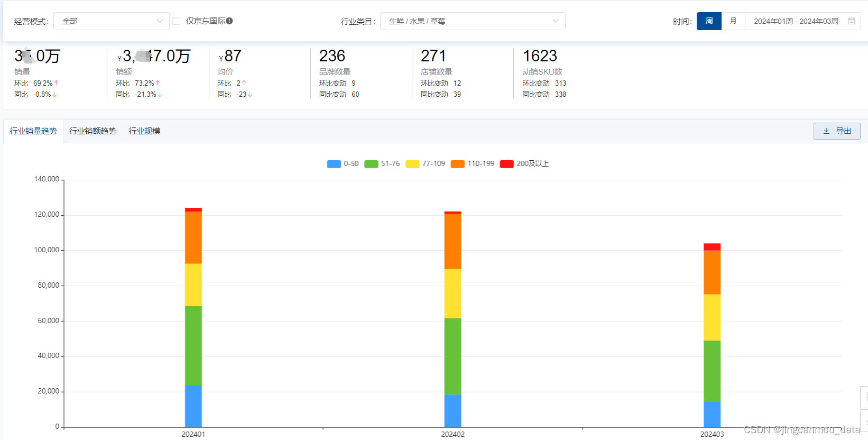Image resolution: width=868 pixels, height=440 pixels.
Task: Select the 周 time granularity button
Action: click(x=709, y=21)
